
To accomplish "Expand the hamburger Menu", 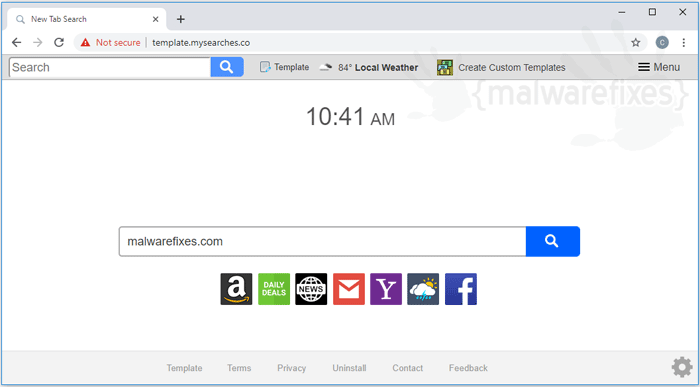I will 659,67.
